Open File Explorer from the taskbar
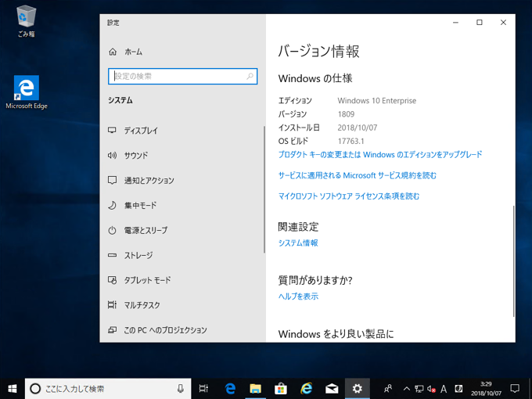 tap(255, 389)
